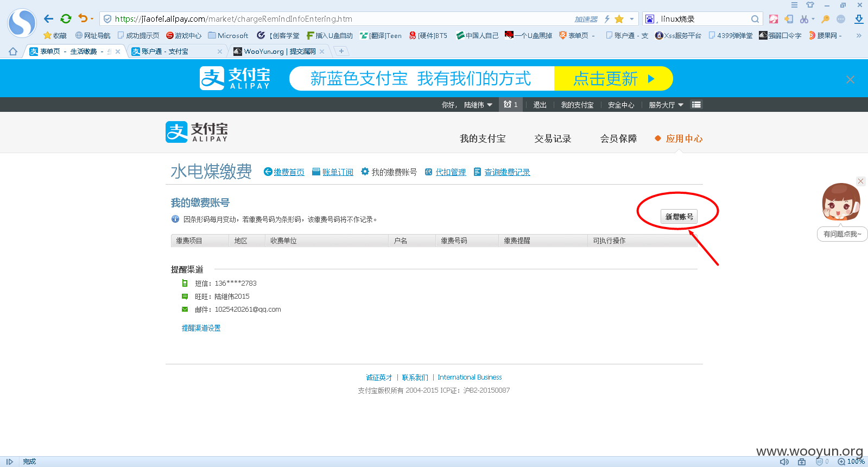Click the 诚征英才 footer link

point(379,377)
